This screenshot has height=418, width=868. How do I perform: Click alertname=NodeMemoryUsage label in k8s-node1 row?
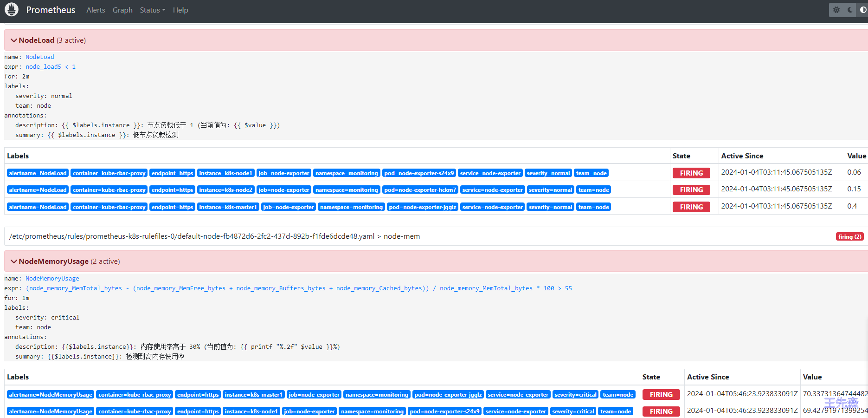coord(51,411)
